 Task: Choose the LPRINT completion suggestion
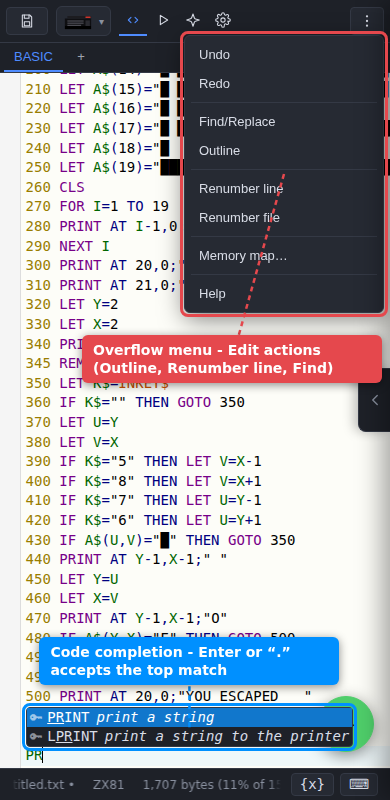[189, 736]
